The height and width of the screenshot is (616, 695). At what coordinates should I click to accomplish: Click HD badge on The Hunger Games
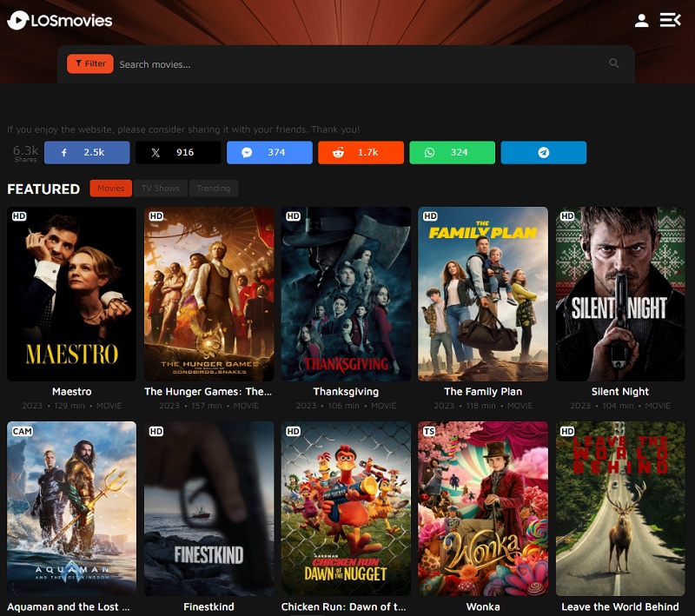(156, 216)
